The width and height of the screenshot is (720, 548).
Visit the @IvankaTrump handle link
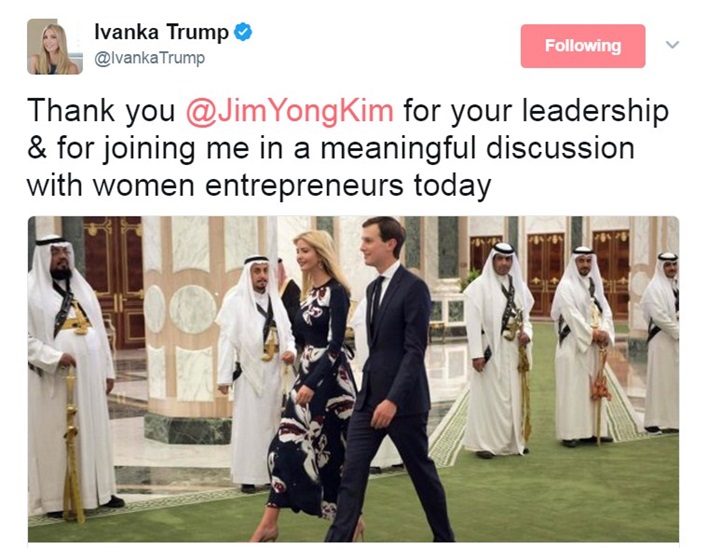[x=149, y=58]
